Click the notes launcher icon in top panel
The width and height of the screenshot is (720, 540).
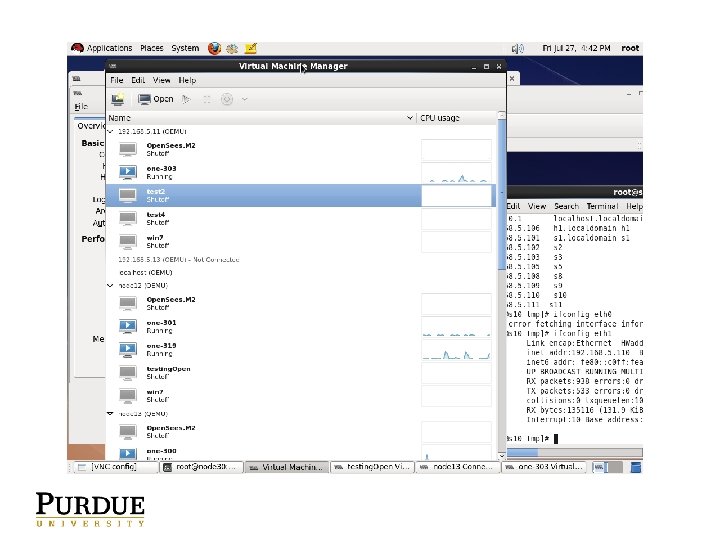pos(251,48)
